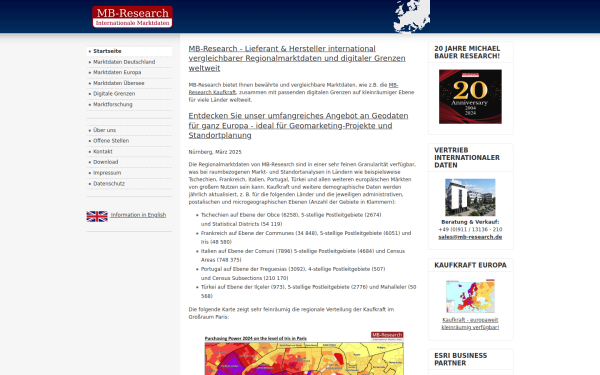Click the Europe map graphic in the header
This screenshot has height=375, width=600.
click(x=412, y=16)
